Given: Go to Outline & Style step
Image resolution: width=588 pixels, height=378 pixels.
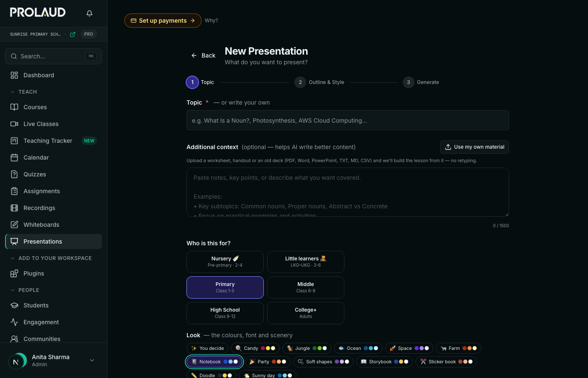Looking at the screenshot, I should pos(320,82).
